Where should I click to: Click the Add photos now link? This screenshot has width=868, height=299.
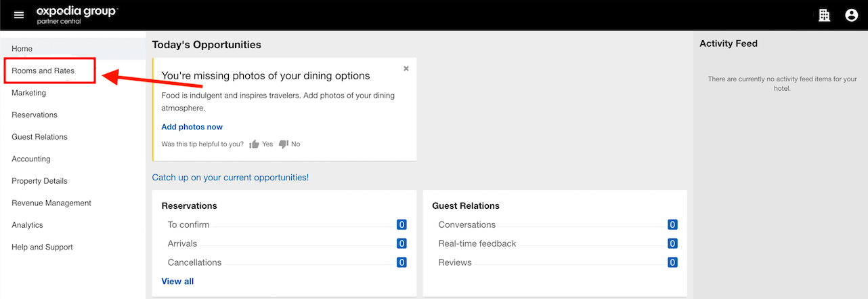tap(192, 127)
